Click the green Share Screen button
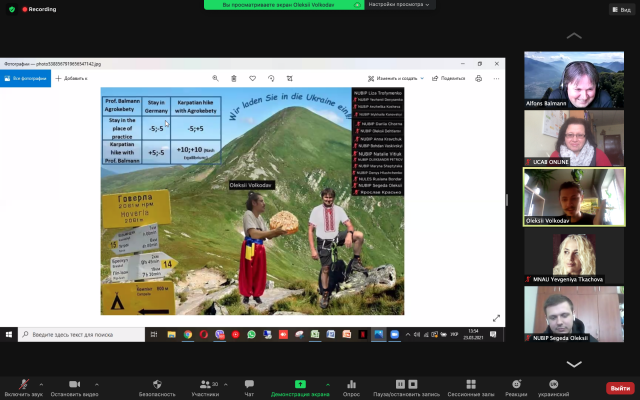Viewport: 640px width, 400px height. [x=300, y=385]
